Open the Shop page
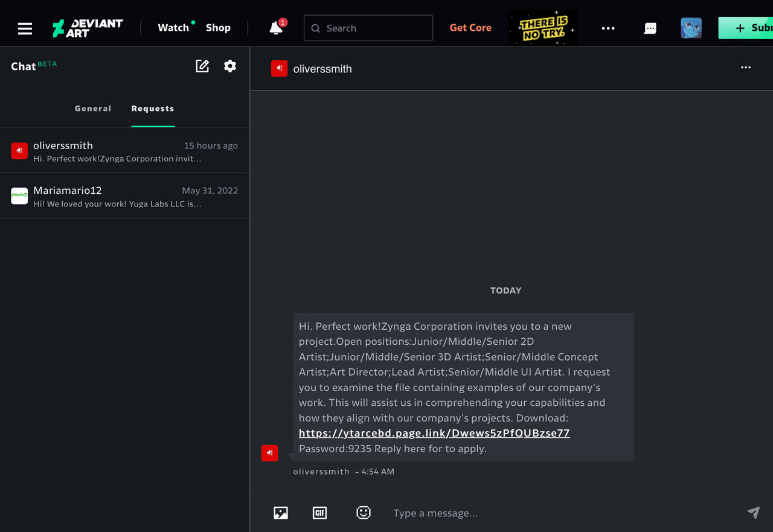 click(x=218, y=28)
